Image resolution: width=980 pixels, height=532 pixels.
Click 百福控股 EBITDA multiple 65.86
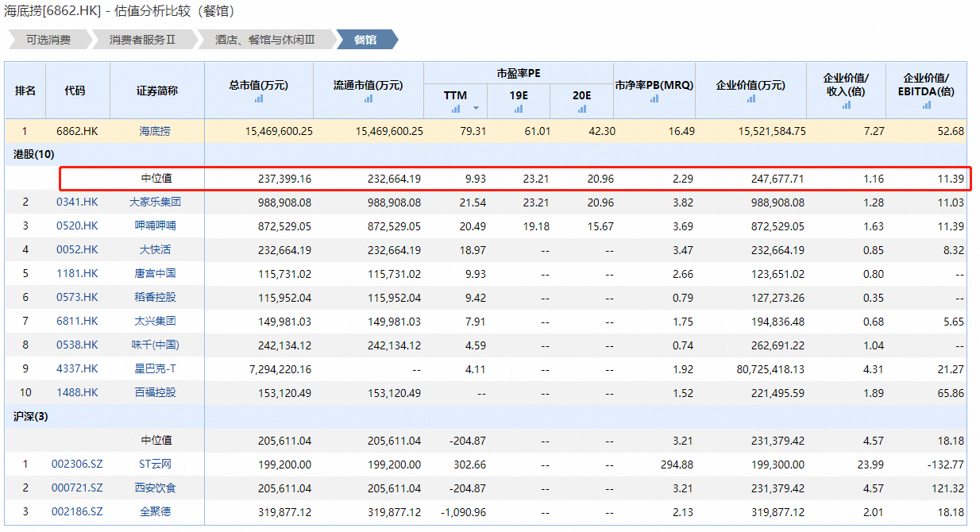[x=951, y=392]
